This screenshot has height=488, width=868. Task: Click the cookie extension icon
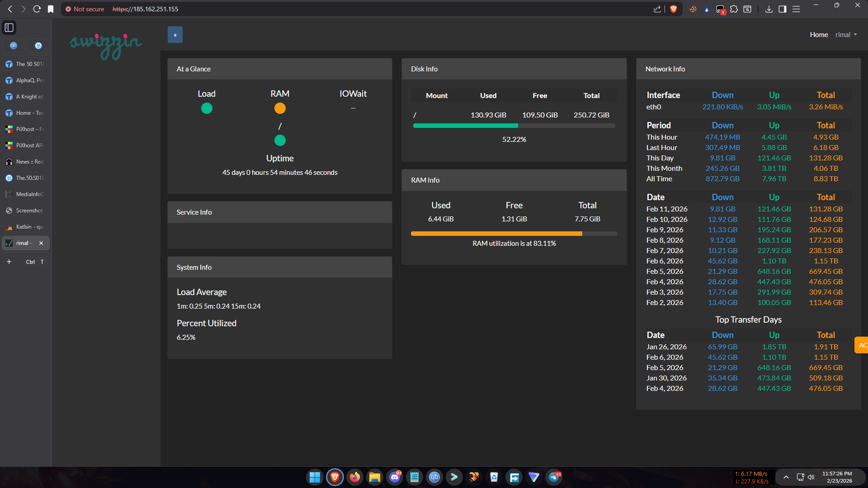click(x=693, y=9)
